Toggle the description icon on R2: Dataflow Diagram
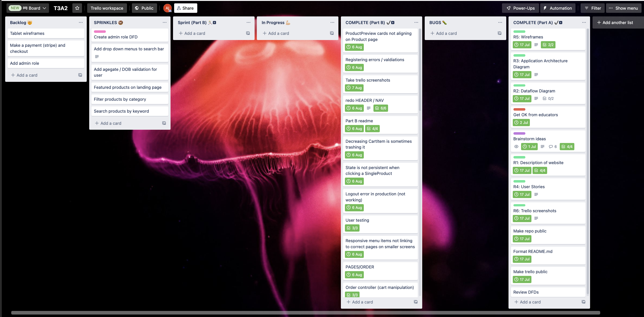 point(536,98)
